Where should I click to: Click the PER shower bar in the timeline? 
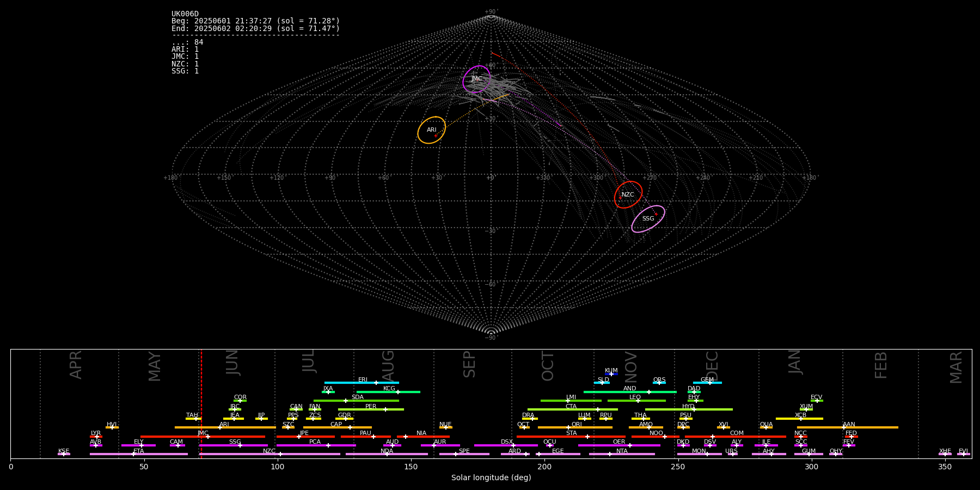point(371,409)
